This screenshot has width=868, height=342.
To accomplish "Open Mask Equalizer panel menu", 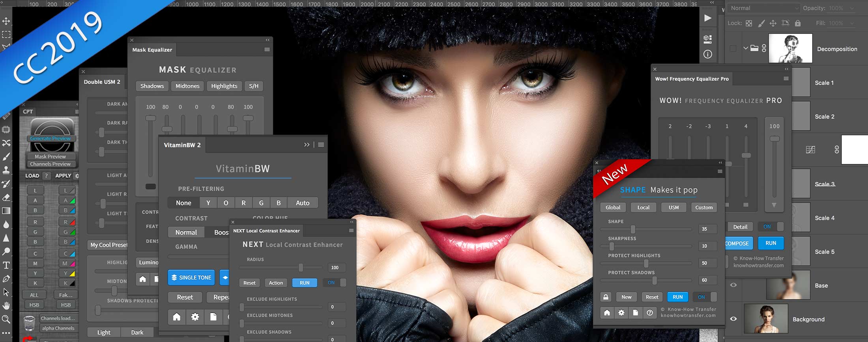I will point(267,50).
